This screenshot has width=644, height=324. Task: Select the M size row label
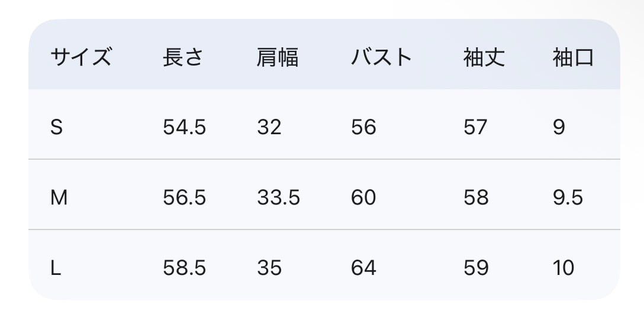pyautogui.click(x=59, y=197)
